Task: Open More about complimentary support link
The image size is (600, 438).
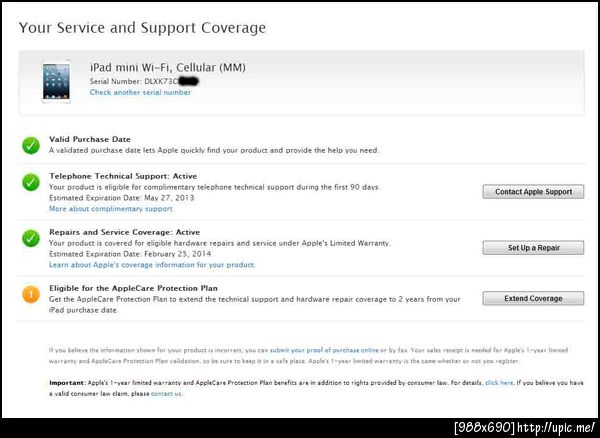Action: tap(111, 209)
